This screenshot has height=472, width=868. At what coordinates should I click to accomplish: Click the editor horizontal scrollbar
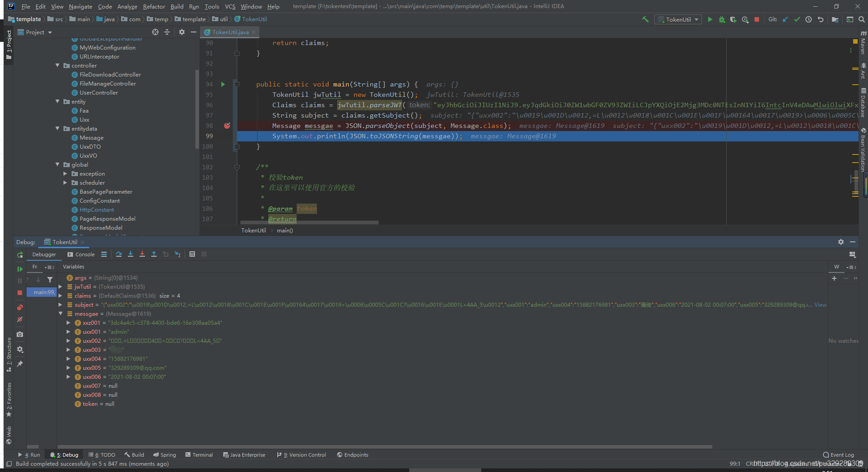tap(309, 222)
